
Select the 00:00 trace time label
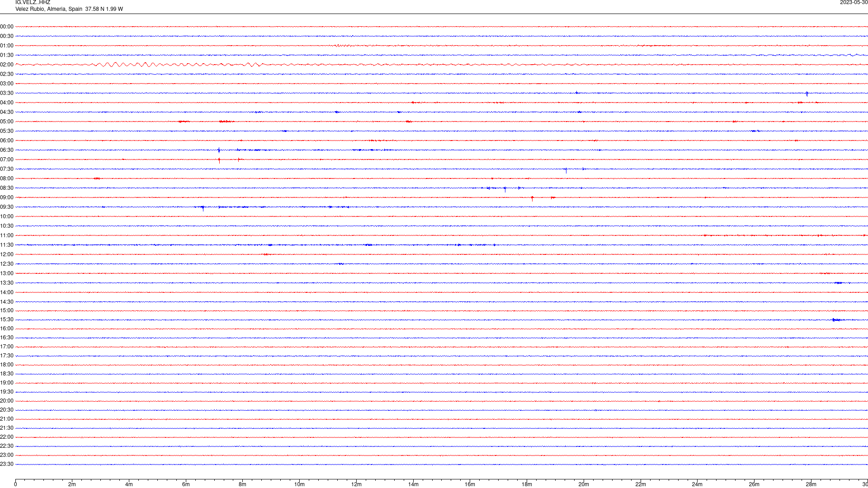(7, 27)
